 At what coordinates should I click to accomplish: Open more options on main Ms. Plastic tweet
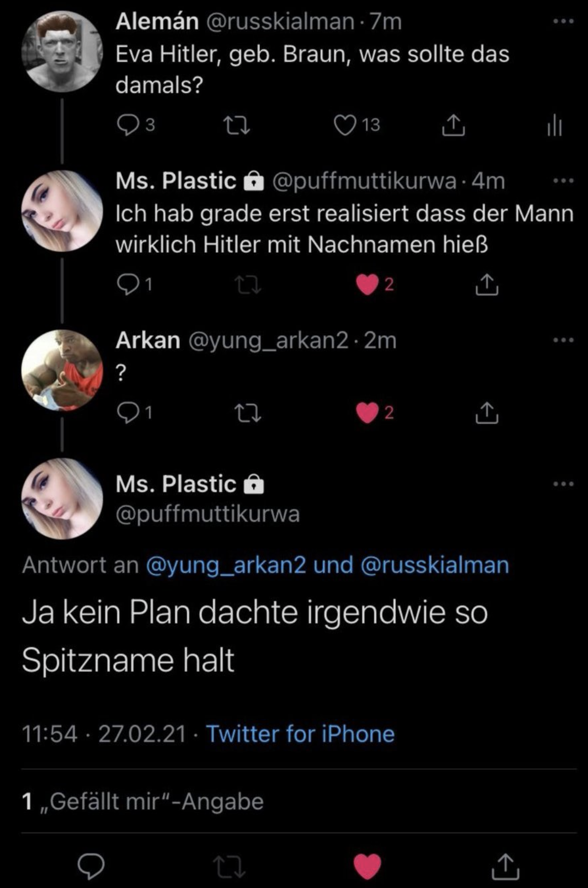click(563, 484)
